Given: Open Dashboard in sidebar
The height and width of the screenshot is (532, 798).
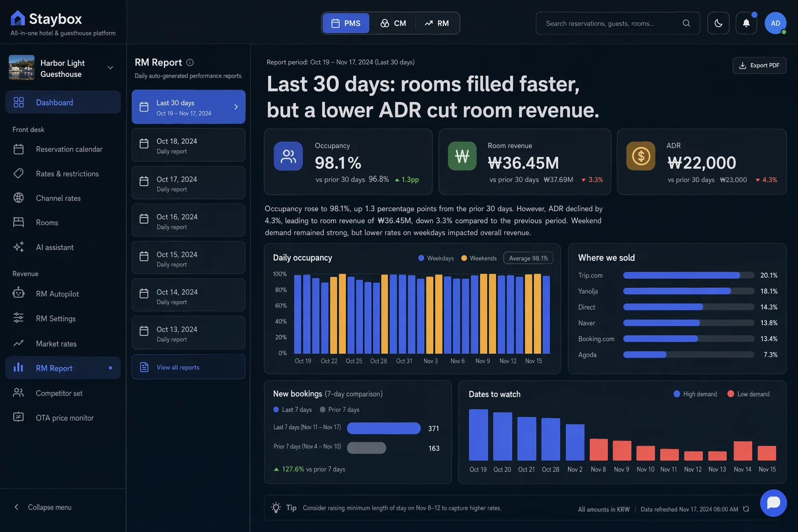Looking at the screenshot, I should [x=63, y=102].
